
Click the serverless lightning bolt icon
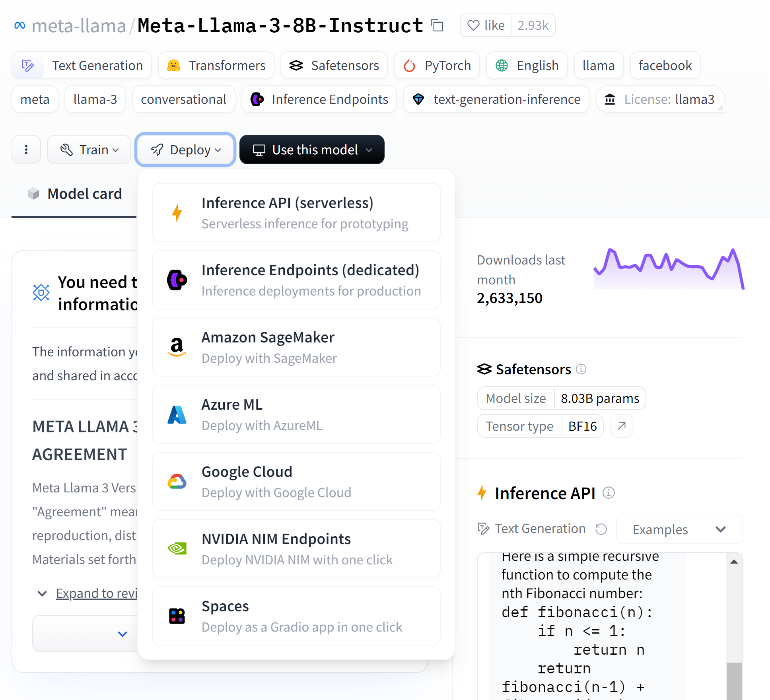point(177,213)
